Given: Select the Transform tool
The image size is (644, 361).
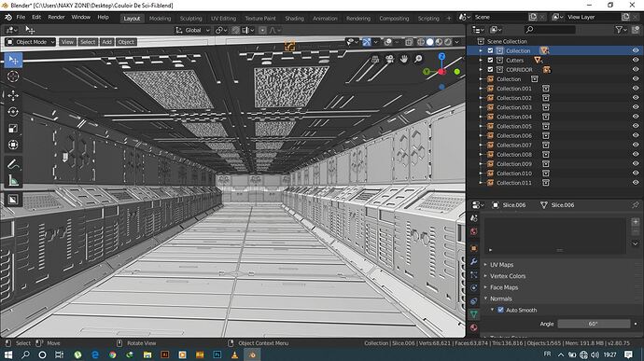Looking at the screenshot, I should click(x=13, y=145).
